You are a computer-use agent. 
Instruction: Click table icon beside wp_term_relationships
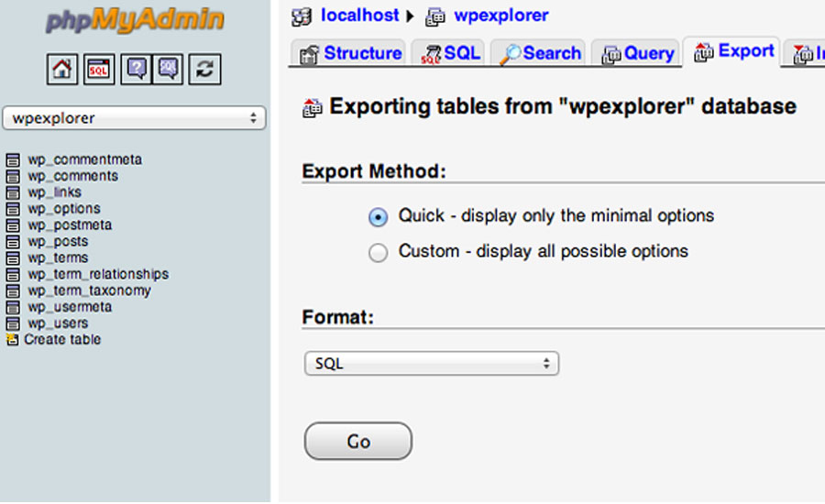13,275
